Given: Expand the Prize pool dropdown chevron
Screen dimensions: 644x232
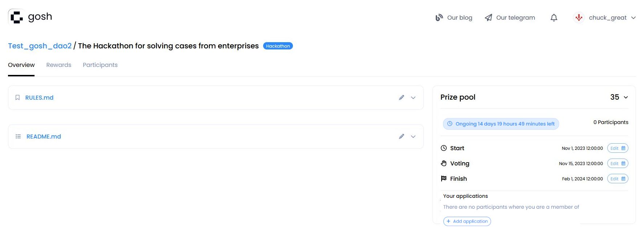Looking at the screenshot, I should (x=626, y=97).
